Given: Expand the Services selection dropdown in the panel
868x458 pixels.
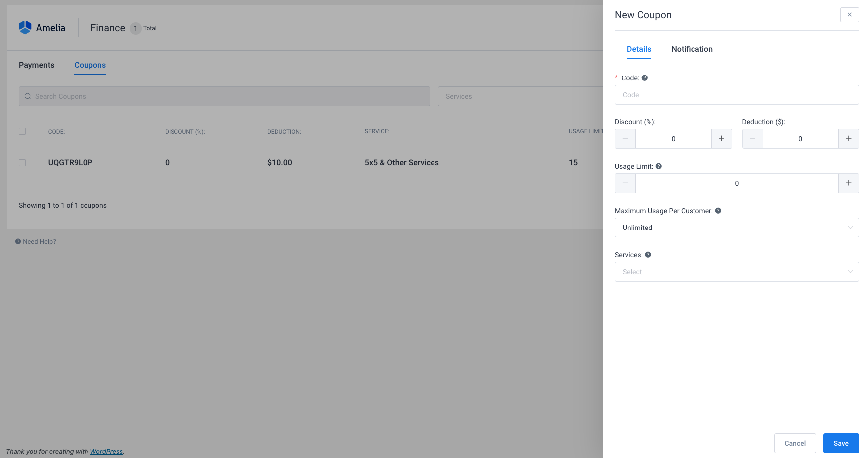Looking at the screenshot, I should [x=737, y=272].
